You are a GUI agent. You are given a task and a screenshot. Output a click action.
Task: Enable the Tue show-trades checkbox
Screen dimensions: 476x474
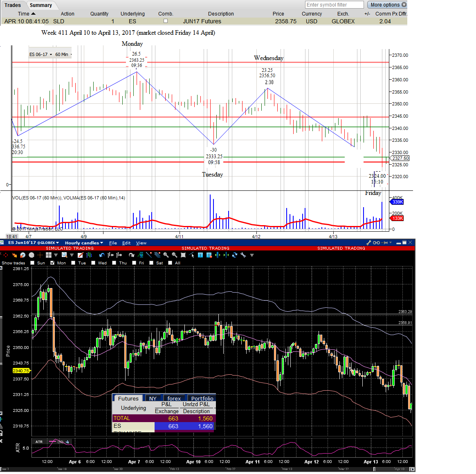click(x=73, y=263)
